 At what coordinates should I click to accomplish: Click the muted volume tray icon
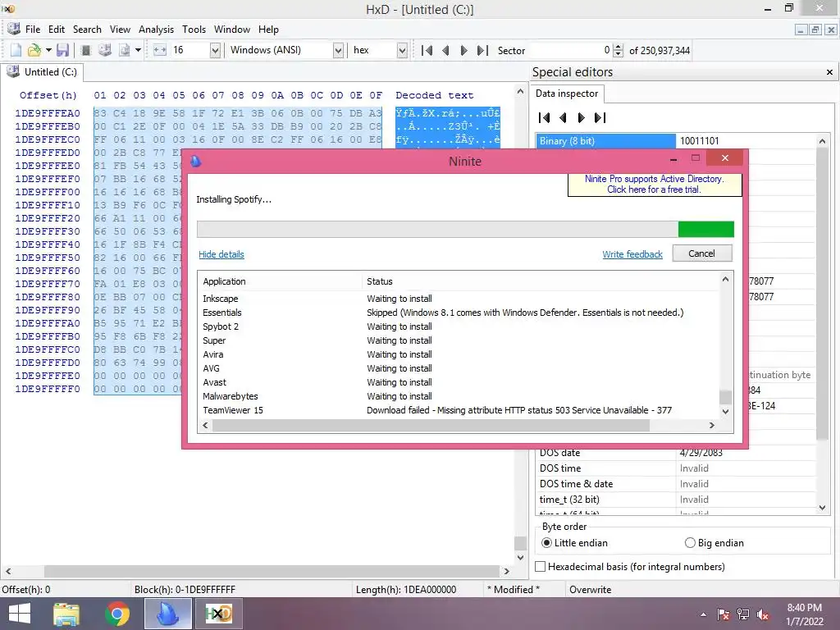click(x=763, y=614)
